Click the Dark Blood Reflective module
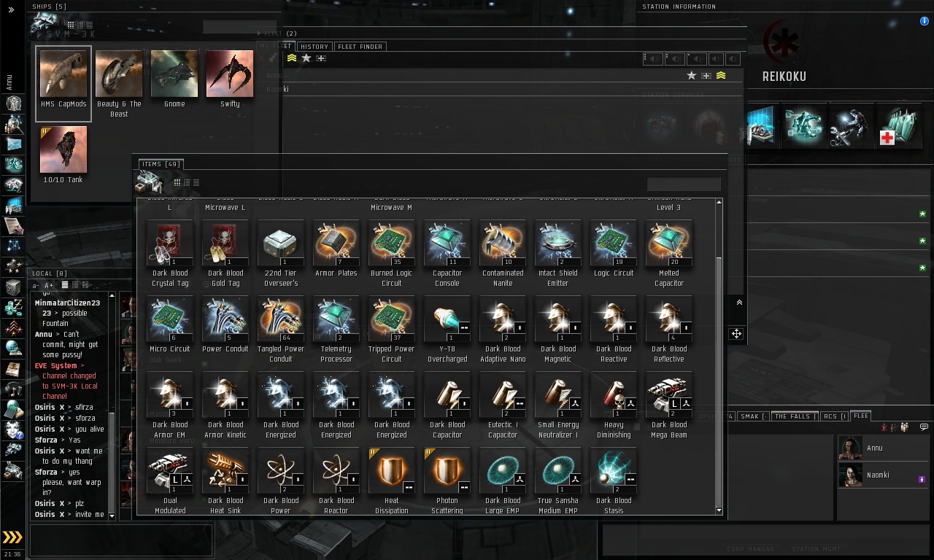 click(x=669, y=329)
